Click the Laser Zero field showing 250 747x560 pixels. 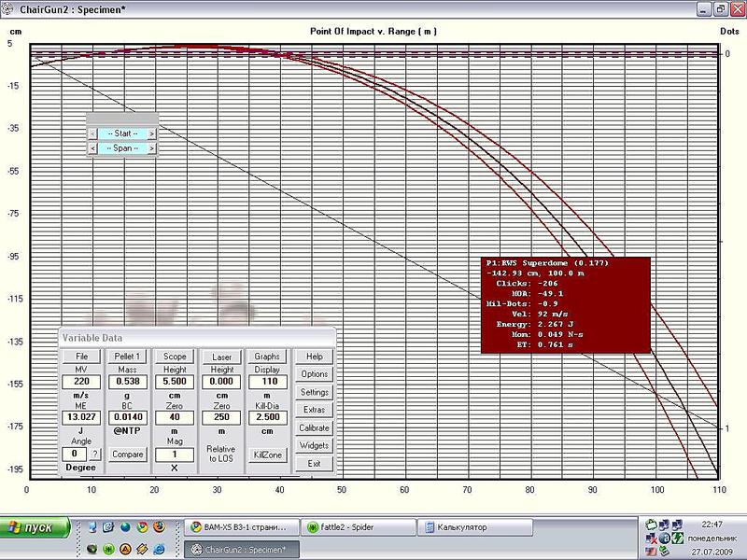click(221, 417)
